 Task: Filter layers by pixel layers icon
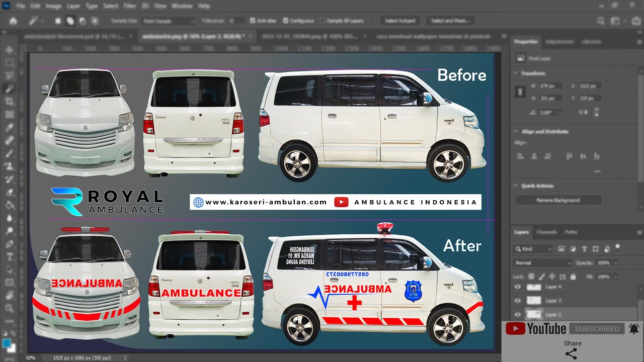point(562,249)
